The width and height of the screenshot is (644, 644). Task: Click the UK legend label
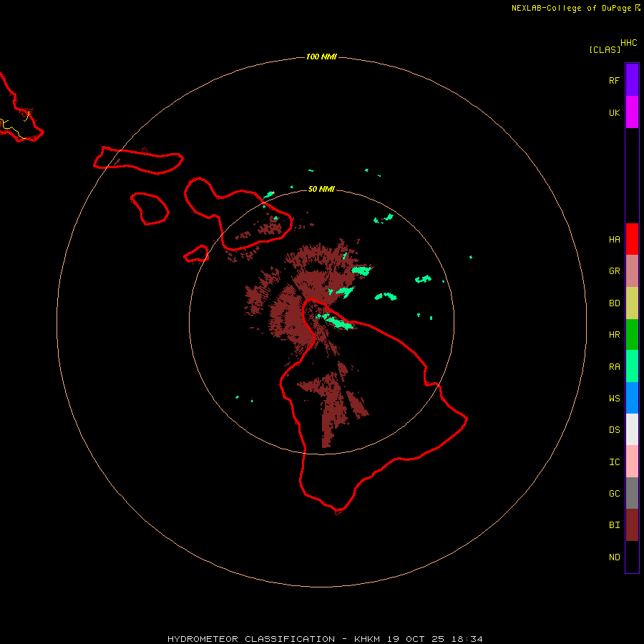point(614,112)
